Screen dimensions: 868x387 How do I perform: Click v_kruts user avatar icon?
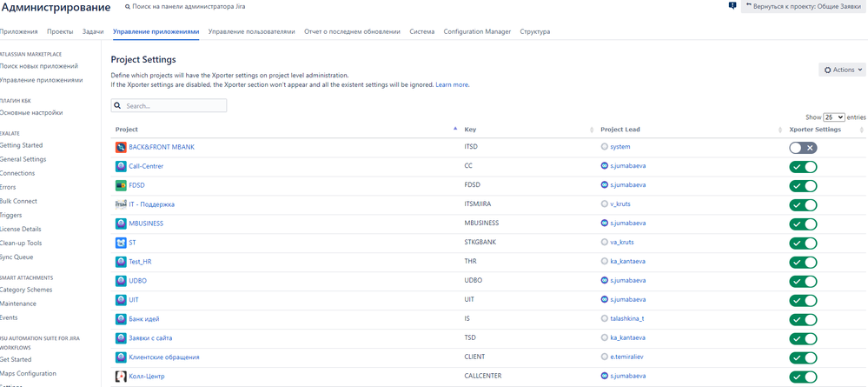pyautogui.click(x=604, y=204)
